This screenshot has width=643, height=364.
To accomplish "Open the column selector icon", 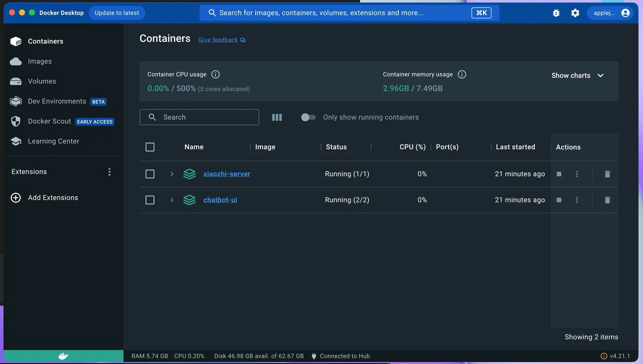I will coord(277,117).
